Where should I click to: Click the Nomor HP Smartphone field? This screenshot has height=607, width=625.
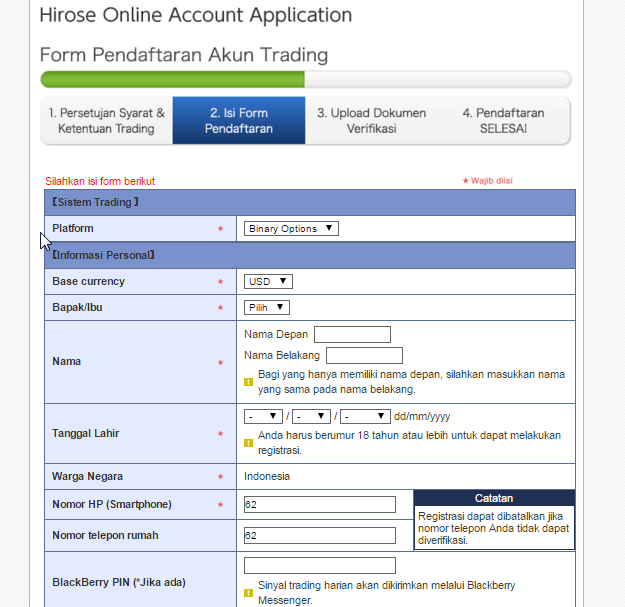[x=320, y=504]
